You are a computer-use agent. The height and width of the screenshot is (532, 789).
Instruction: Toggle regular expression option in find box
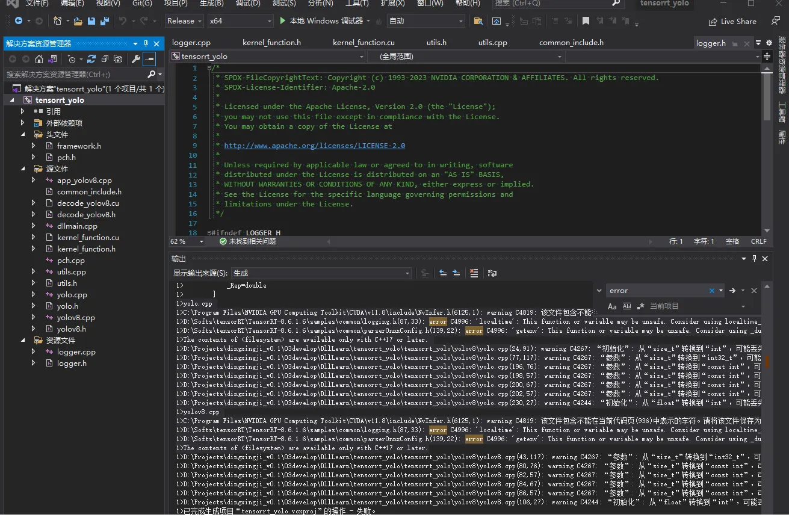tap(640, 306)
